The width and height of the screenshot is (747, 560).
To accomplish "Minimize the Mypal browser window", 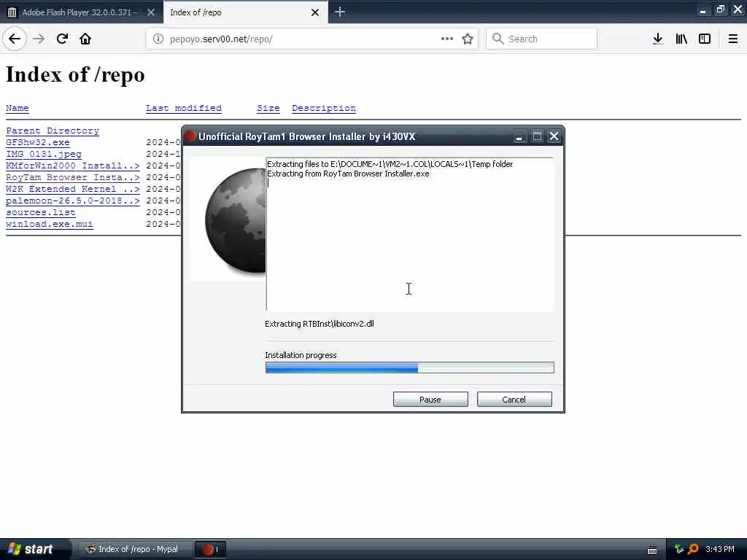I will [x=703, y=10].
